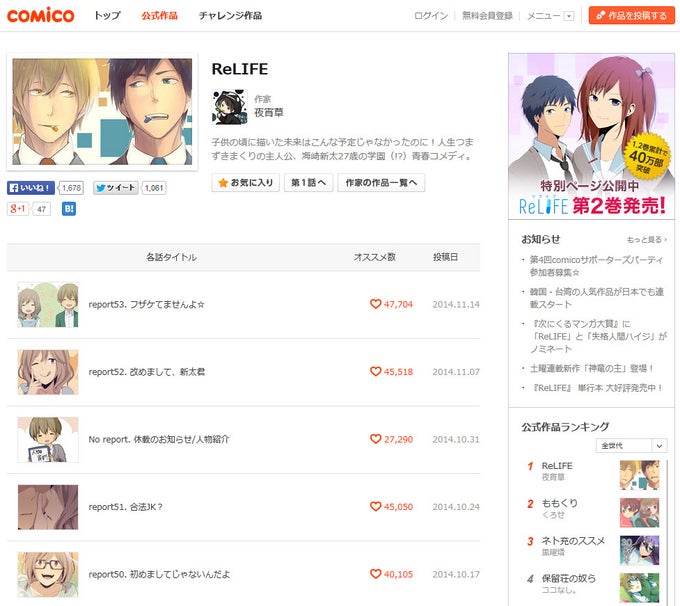This screenshot has width=680, height=606.
Task: Click the 各話タイトル column header
Action: pos(171,257)
